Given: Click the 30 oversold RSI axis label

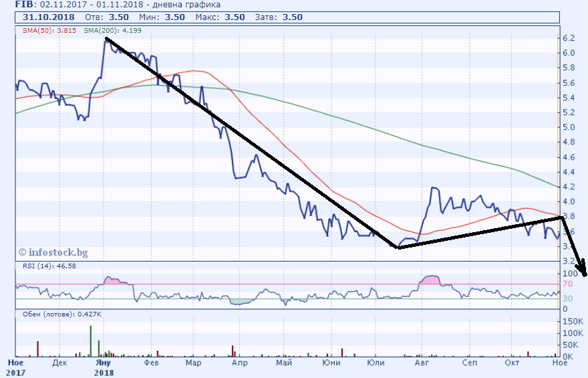Looking at the screenshot, I should 568,299.
